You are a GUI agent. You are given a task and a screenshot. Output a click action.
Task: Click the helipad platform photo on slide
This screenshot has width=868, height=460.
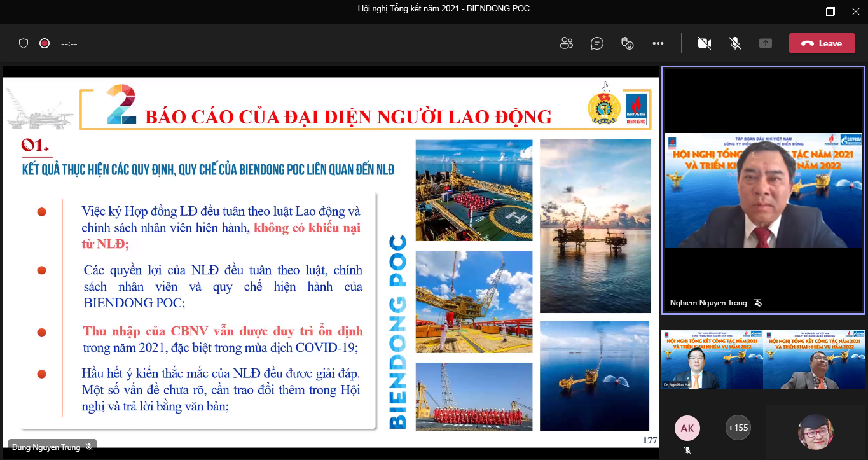pos(474,190)
